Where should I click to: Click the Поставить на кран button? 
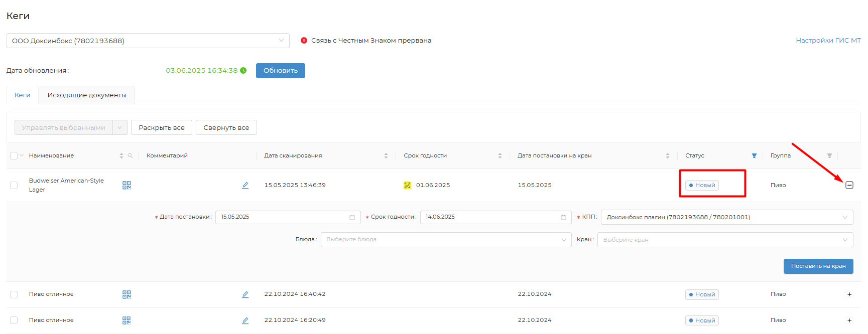tap(818, 266)
